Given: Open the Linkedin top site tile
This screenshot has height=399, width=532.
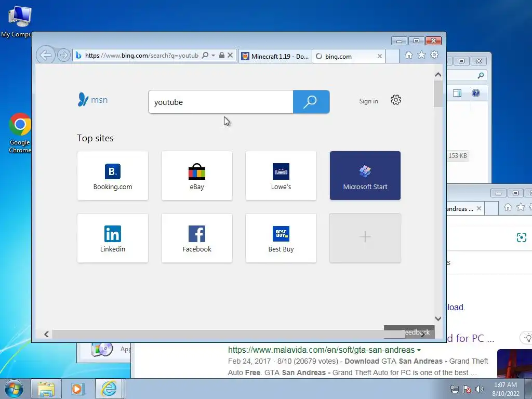Looking at the screenshot, I should coord(113,238).
